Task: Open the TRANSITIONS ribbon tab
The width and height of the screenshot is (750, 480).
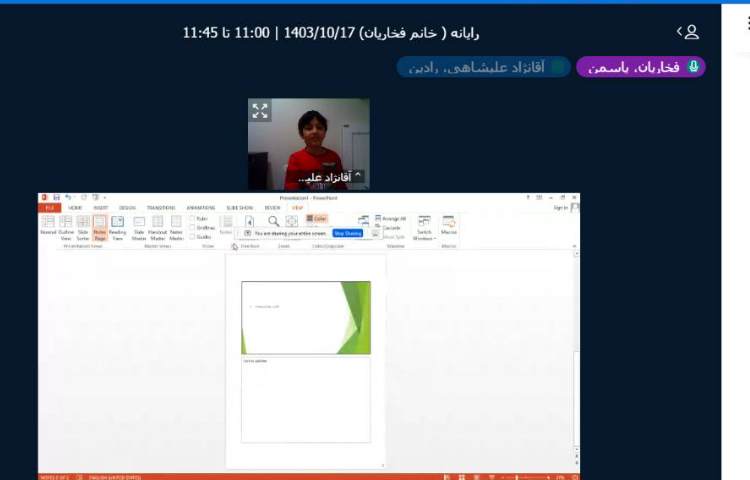Action: click(x=161, y=208)
